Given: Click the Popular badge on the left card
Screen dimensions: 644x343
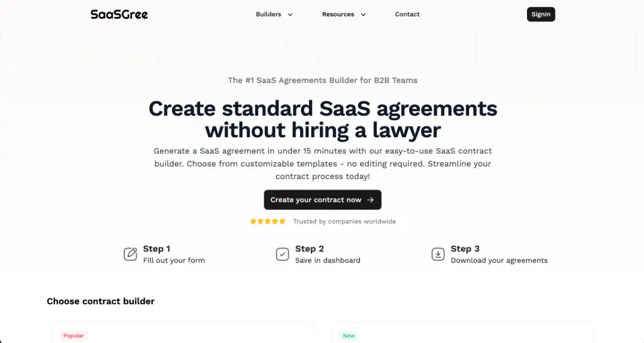Looking at the screenshot, I should tap(73, 335).
